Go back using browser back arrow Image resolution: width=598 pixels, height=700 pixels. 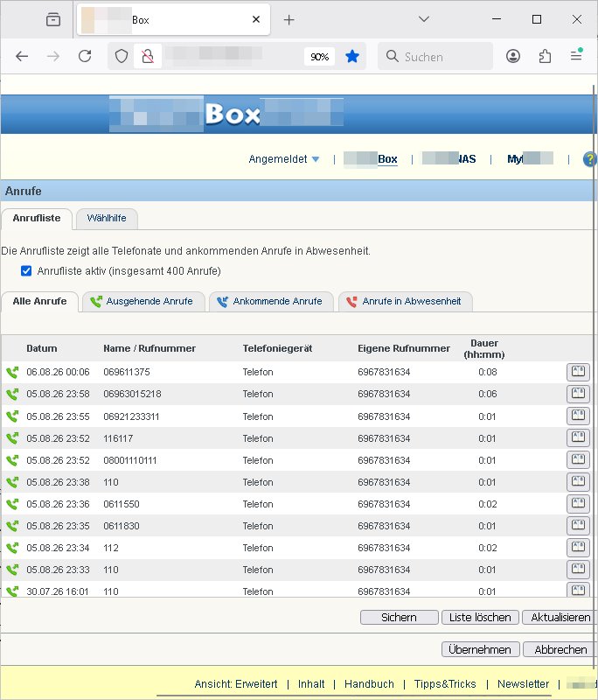[22, 56]
